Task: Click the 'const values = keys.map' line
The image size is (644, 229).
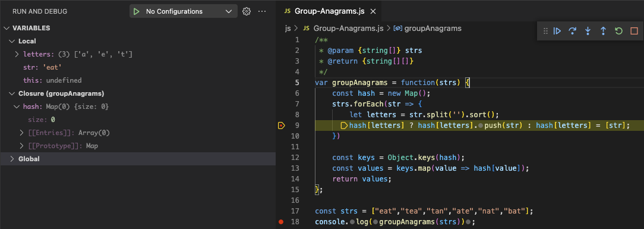Action: pos(431,168)
